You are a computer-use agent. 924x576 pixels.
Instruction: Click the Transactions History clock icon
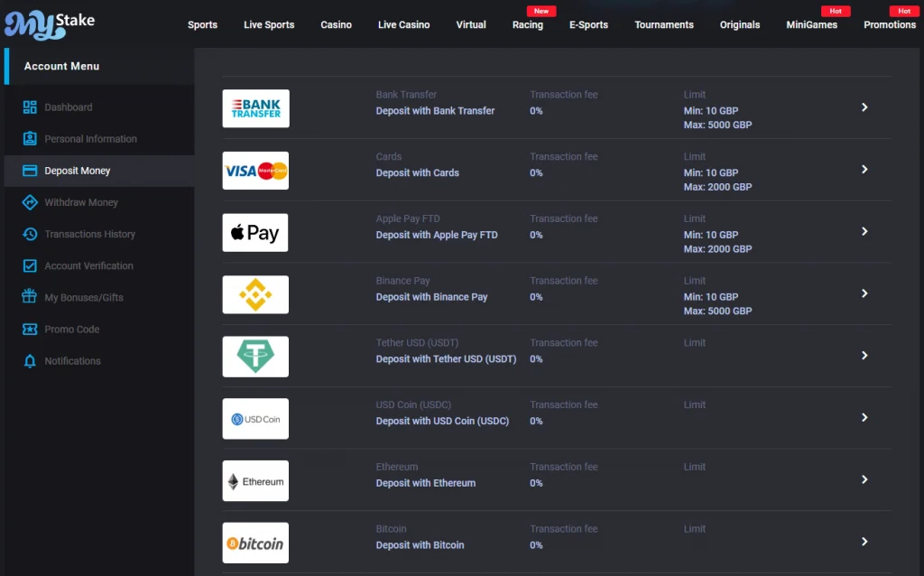click(30, 234)
